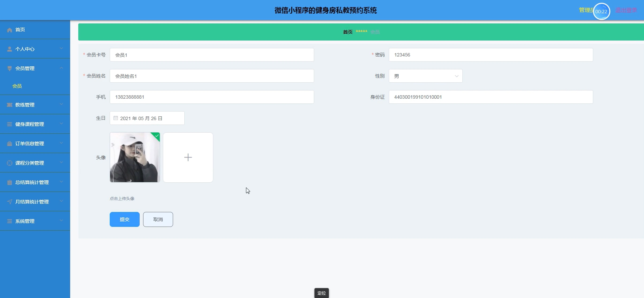Screen dimensions: 644x298
Task: Open the 总结算统计管理 menu
Action: click(x=32, y=182)
